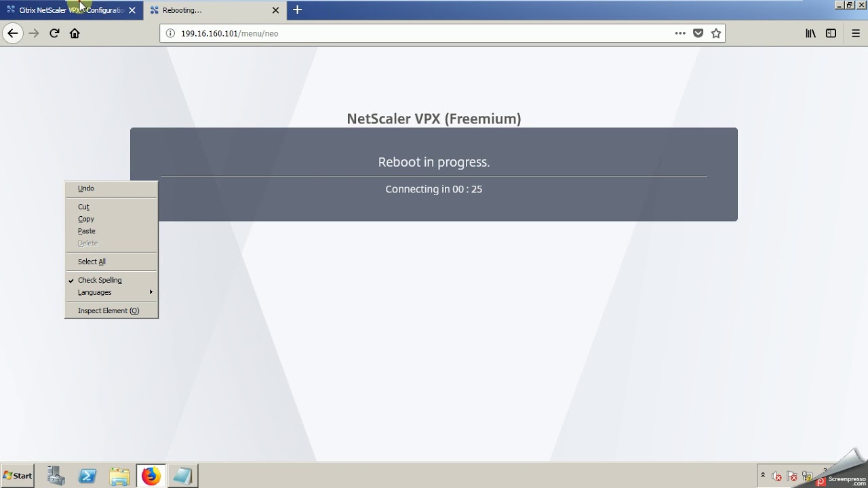Screen dimensions: 868x488
Task: Close the Citrix NetScaler VPX Configuration tab
Action: (x=132, y=10)
